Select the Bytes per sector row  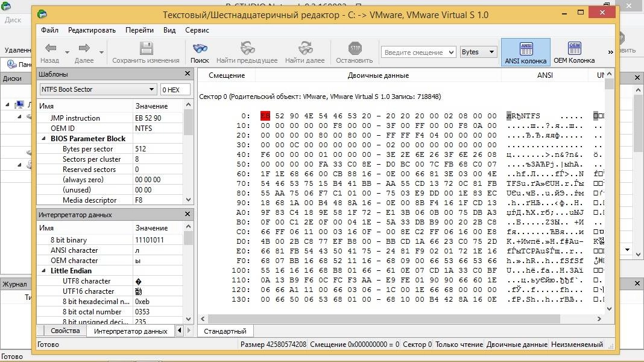pyautogui.click(x=110, y=149)
